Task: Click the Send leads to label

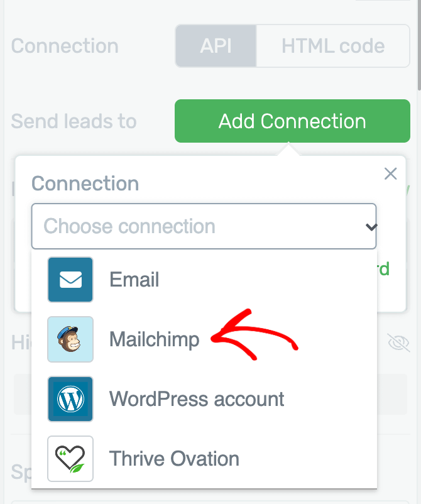Action: 74,121
